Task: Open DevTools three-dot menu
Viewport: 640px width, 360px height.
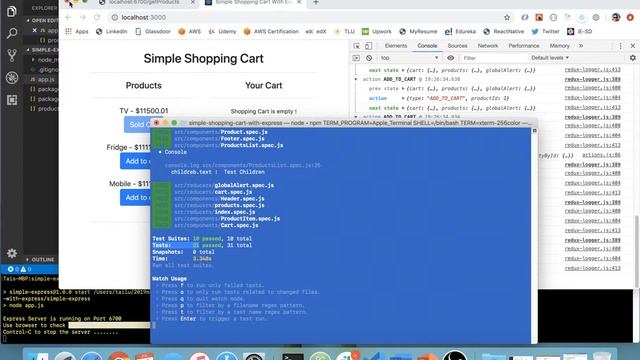Action: click(620, 46)
